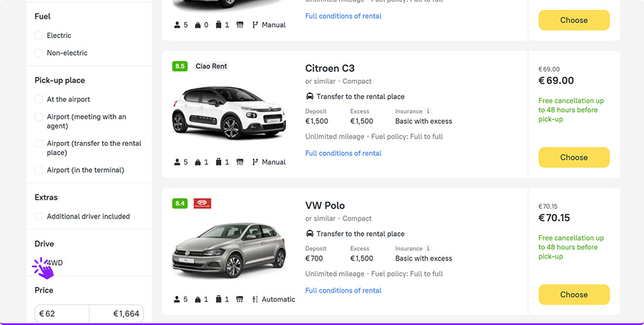Click the Rental Plus supplier logo
This screenshot has width=644, height=325.
click(202, 203)
